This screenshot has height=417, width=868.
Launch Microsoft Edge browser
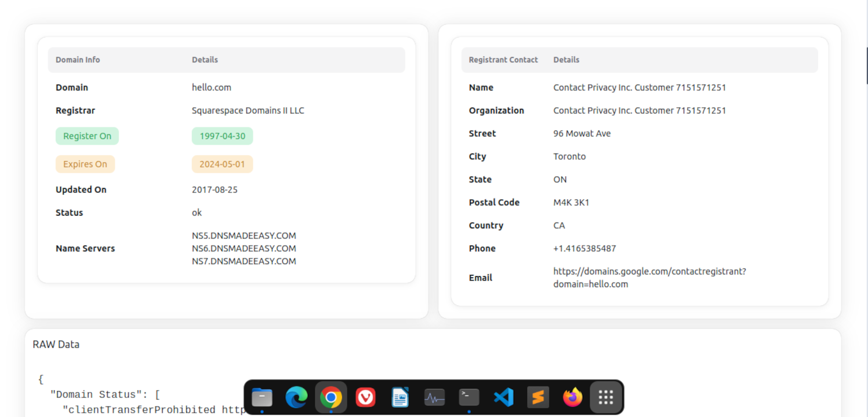pyautogui.click(x=296, y=397)
